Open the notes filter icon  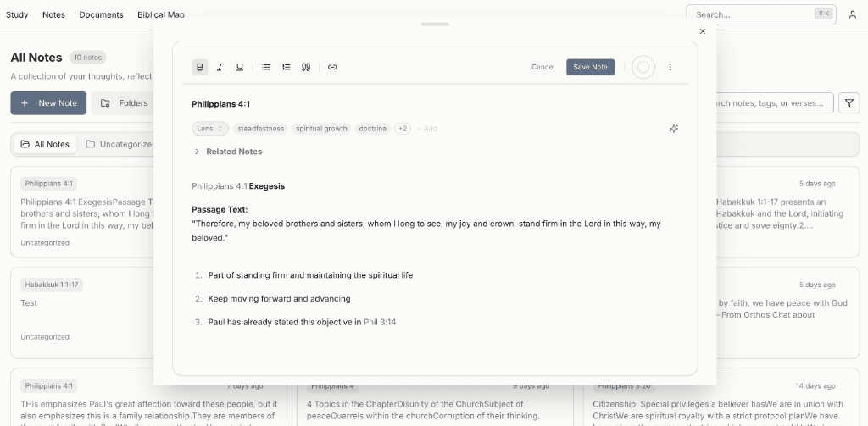(x=848, y=103)
